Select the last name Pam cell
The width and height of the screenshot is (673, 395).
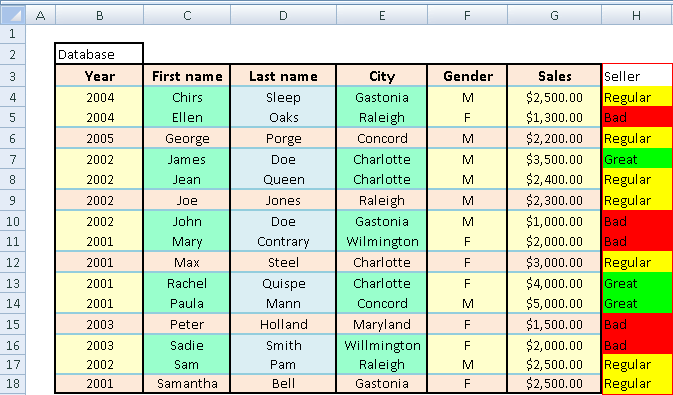tap(283, 365)
